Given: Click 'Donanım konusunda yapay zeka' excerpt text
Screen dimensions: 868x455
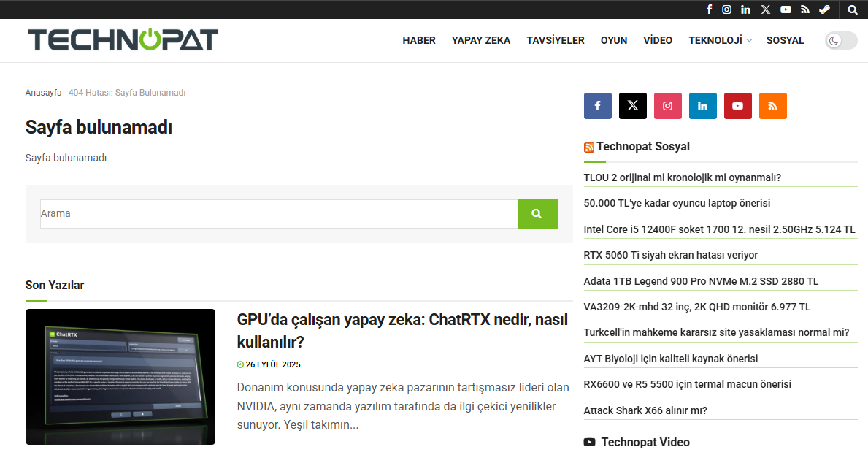Looking at the screenshot, I should pyautogui.click(x=403, y=406).
